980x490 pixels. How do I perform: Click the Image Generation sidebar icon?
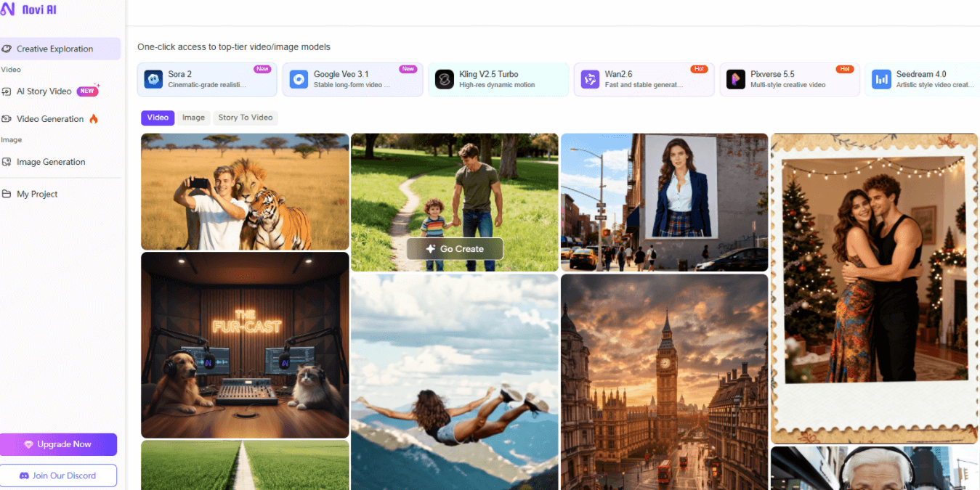point(7,162)
